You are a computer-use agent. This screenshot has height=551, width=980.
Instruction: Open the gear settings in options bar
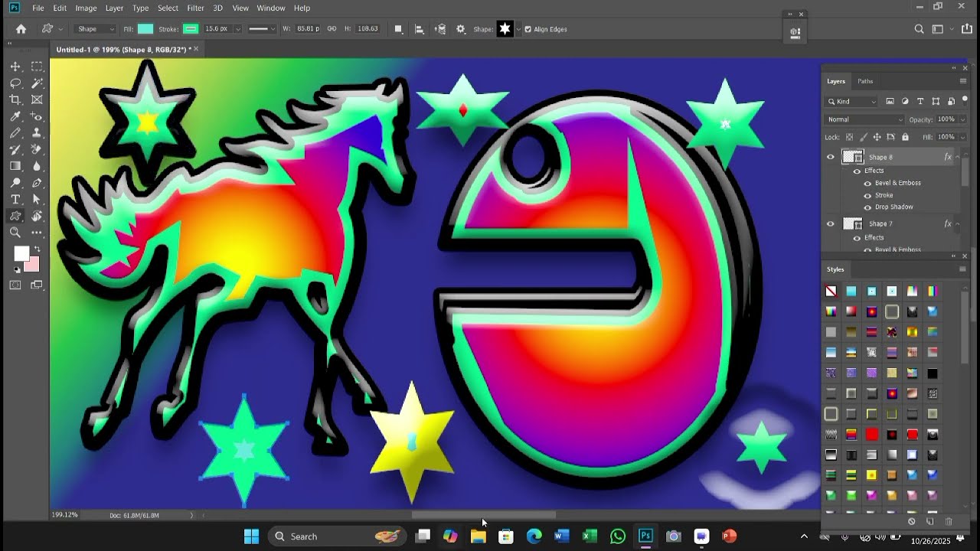point(460,29)
